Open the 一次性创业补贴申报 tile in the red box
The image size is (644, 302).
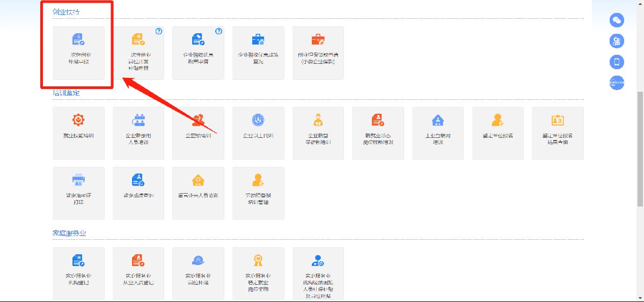[x=78, y=53]
